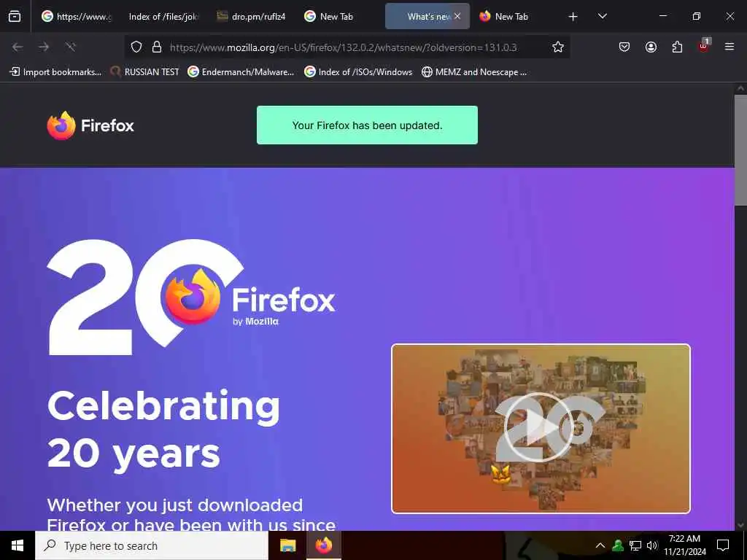Click the Your Firefox has been updated banner
The image size is (747, 560).
point(368,125)
